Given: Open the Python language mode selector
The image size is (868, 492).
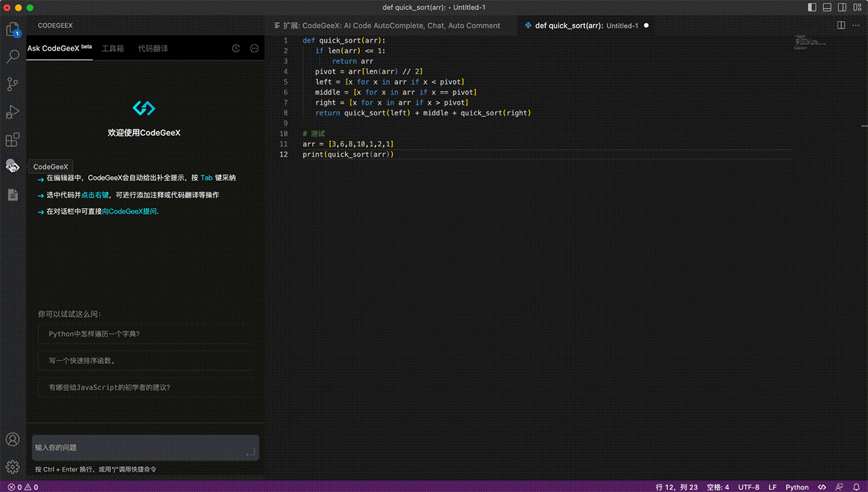Looking at the screenshot, I should (797, 487).
